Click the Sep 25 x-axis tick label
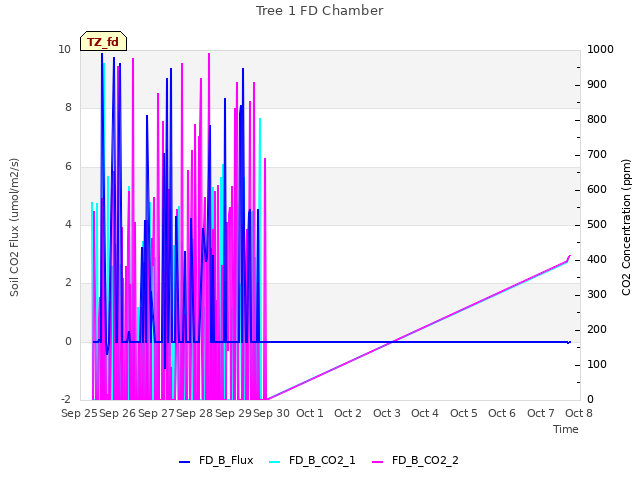The image size is (640, 480). [79, 413]
